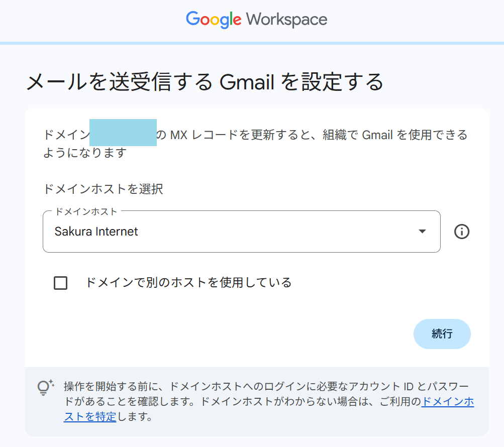Tick the 別のホストを使用している checkbox
The image size is (504, 447).
pyautogui.click(x=60, y=283)
